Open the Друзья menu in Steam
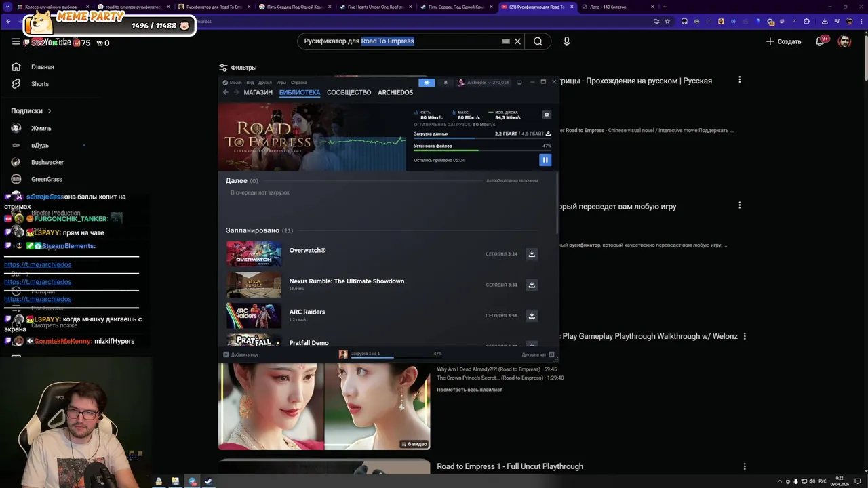The image size is (868, 488). (265, 83)
